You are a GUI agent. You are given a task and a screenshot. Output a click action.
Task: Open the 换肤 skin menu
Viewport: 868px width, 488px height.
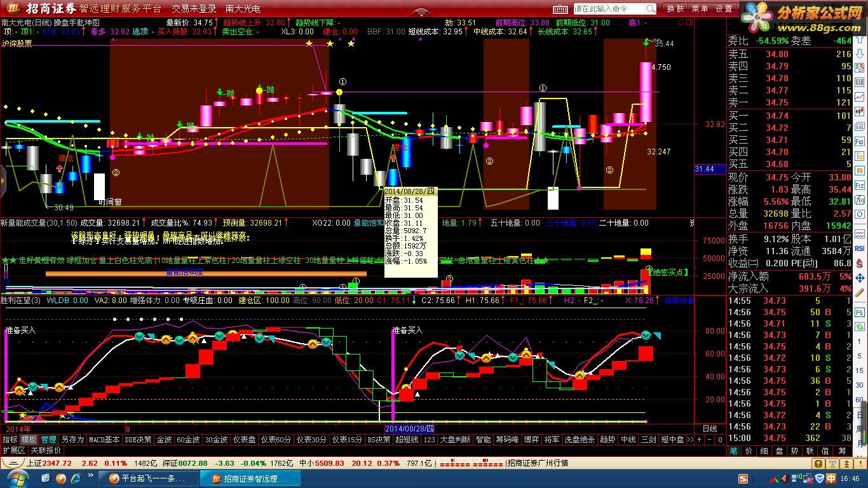675,9
